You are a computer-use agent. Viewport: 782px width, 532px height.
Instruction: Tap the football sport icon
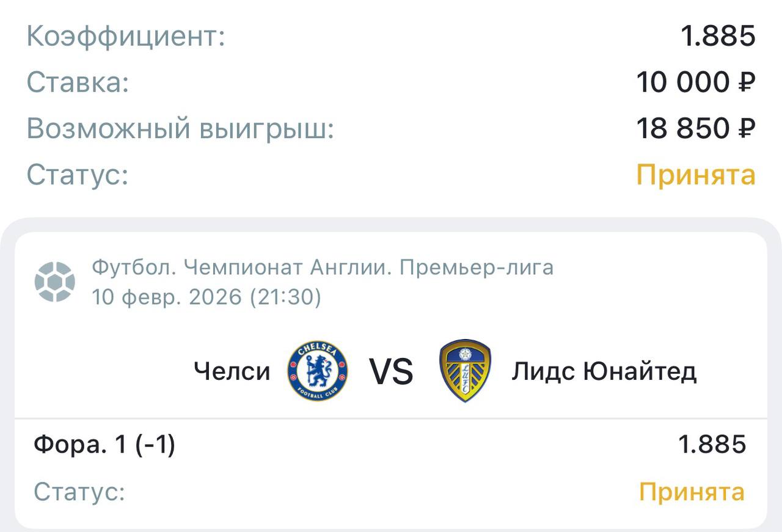tap(55, 282)
